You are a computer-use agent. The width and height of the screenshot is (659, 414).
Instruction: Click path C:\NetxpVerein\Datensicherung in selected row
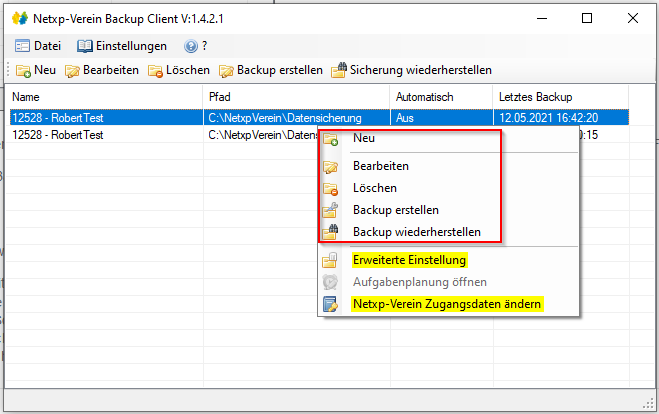point(285,118)
